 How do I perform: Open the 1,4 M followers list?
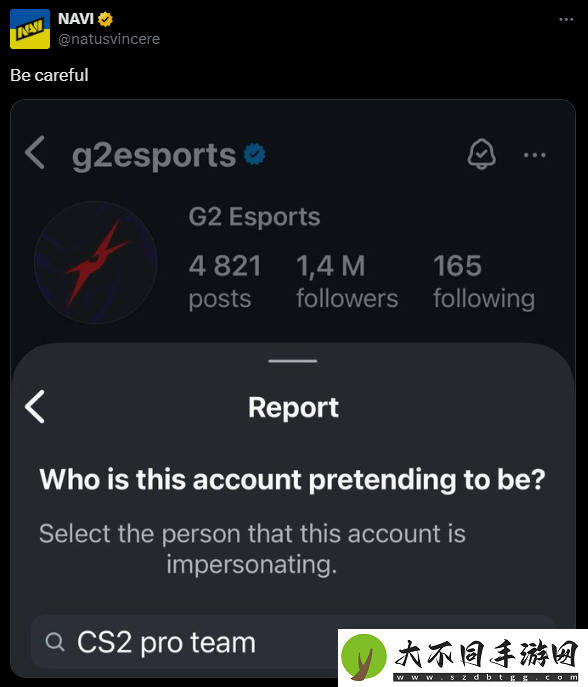click(347, 282)
